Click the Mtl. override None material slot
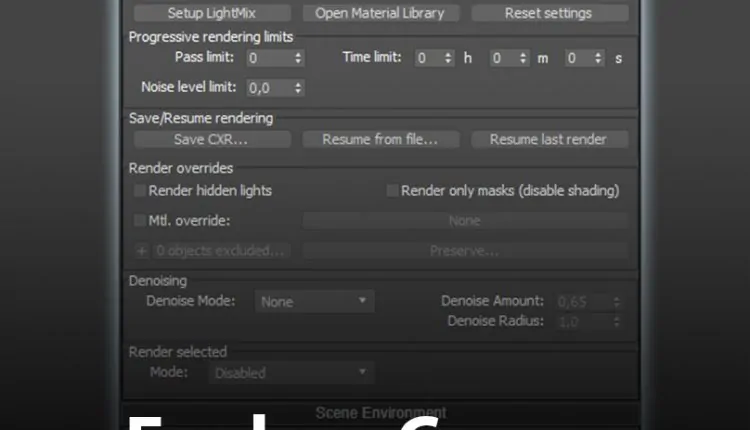 tap(465, 221)
